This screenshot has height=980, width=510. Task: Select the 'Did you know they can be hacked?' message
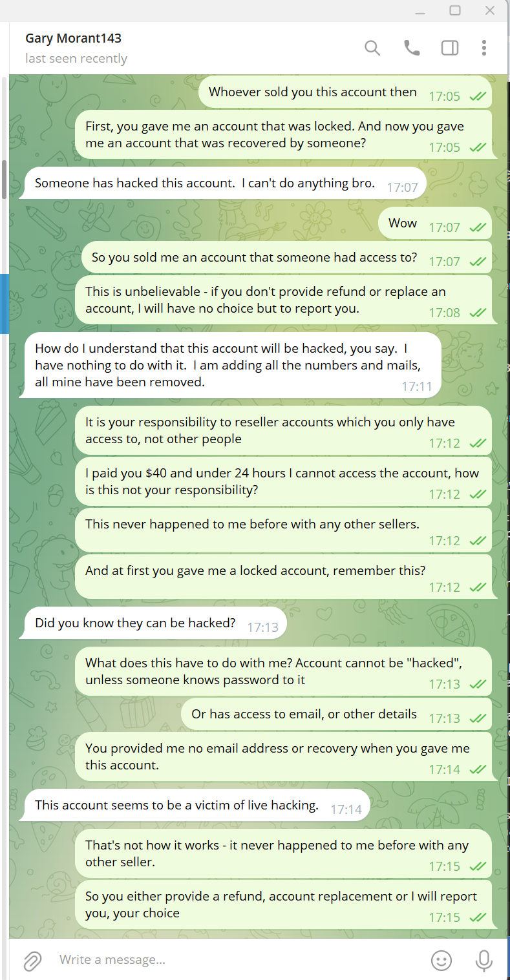pyautogui.click(x=154, y=623)
